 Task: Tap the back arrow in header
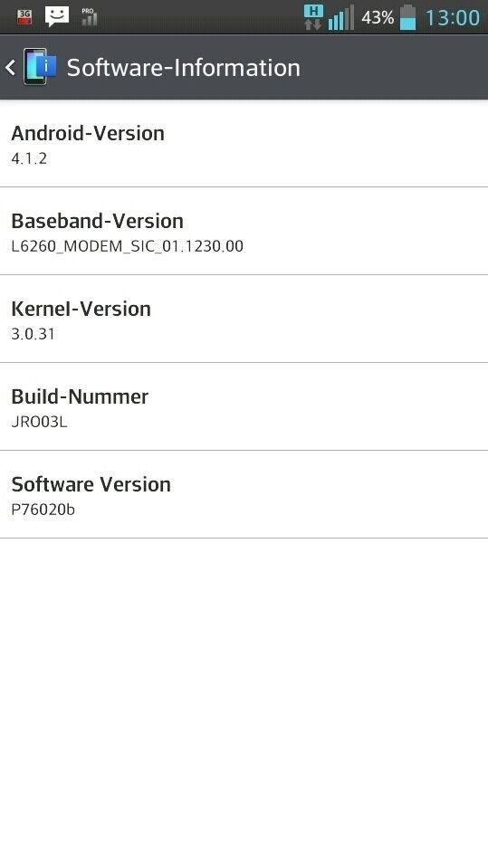click(11, 68)
